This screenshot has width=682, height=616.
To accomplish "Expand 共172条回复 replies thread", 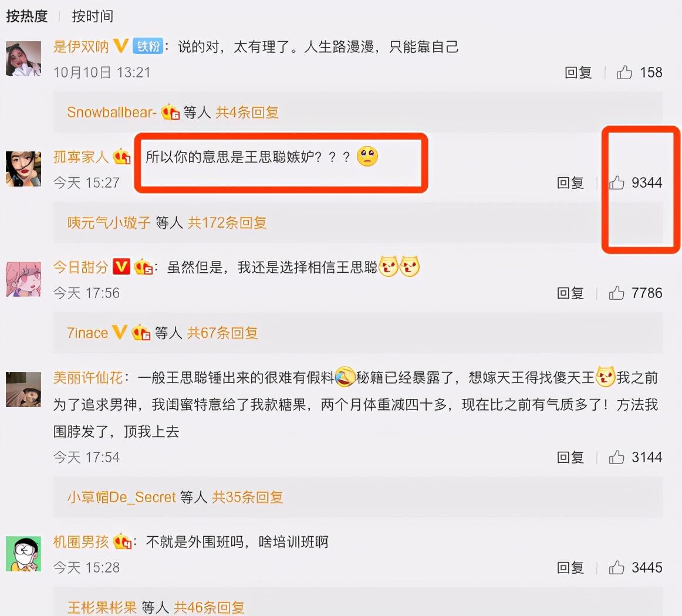I will point(227,222).
